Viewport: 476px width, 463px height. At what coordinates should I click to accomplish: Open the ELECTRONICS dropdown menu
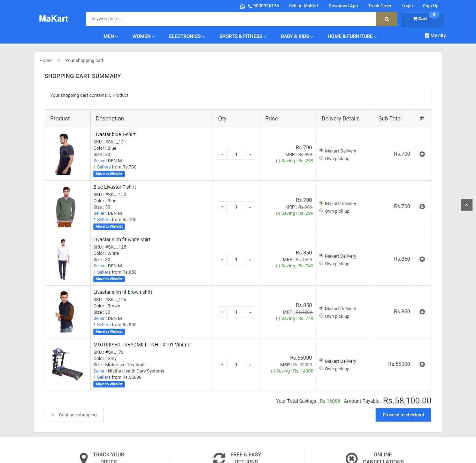coord(187,37)
